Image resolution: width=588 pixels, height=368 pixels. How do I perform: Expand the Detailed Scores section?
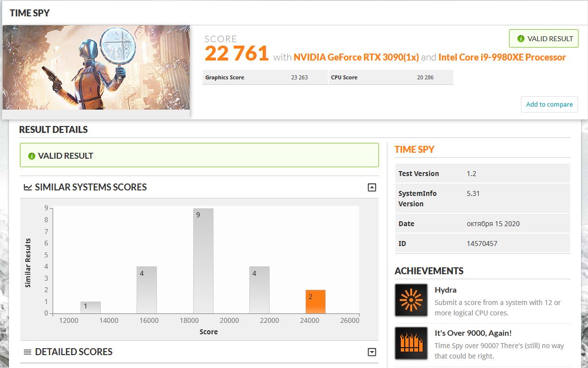371,351
